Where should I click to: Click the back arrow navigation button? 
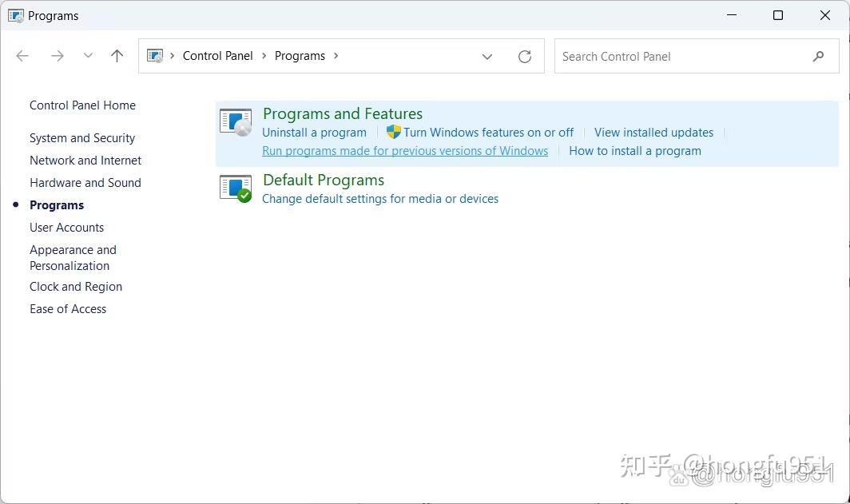22,56
